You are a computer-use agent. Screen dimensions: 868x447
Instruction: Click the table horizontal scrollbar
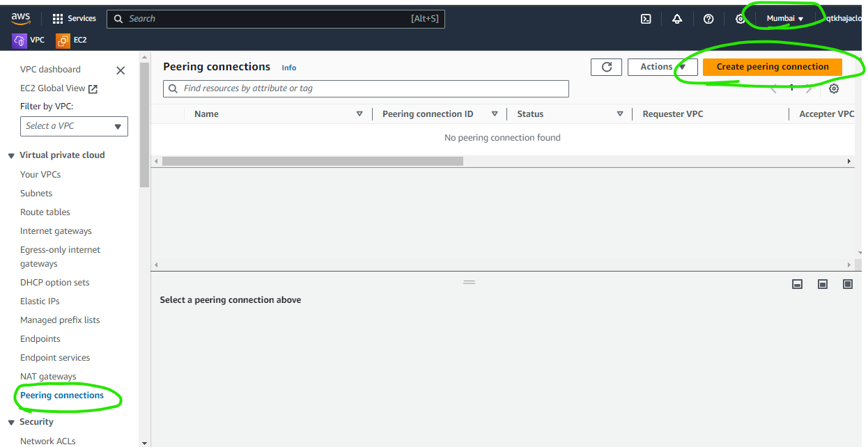pos(312,161)
